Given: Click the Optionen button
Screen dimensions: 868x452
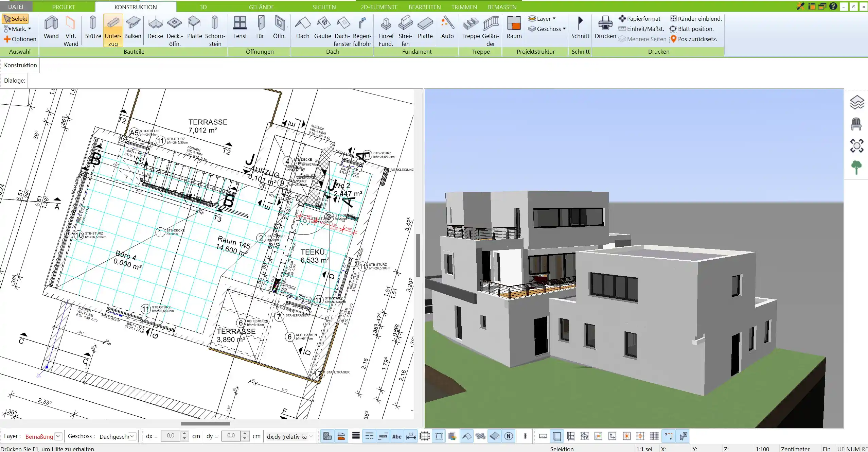Looking at the screenshot, I should tap(20, 39).
